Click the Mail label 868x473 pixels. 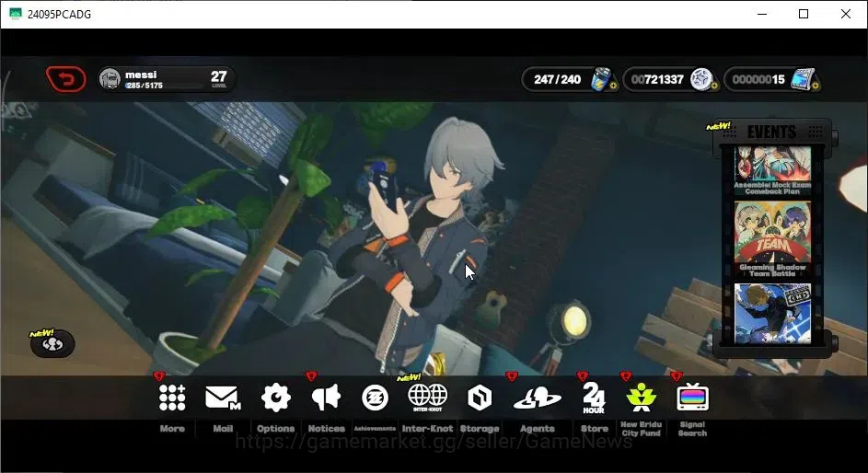point(223,429)
